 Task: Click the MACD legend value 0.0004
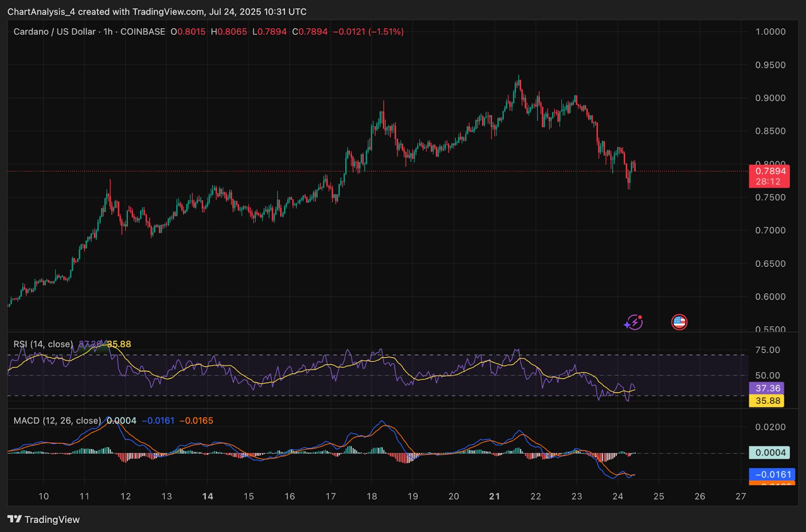click(121, 421)
